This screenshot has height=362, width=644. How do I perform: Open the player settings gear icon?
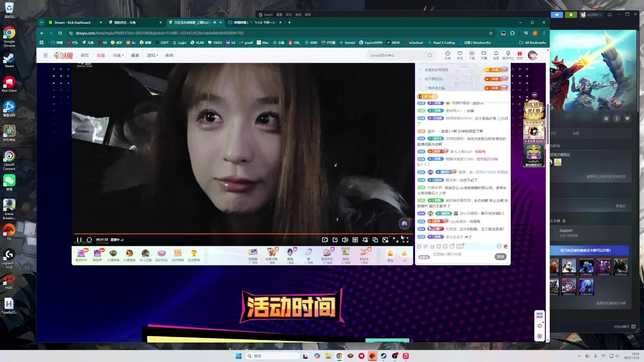(x=365, y=240)
